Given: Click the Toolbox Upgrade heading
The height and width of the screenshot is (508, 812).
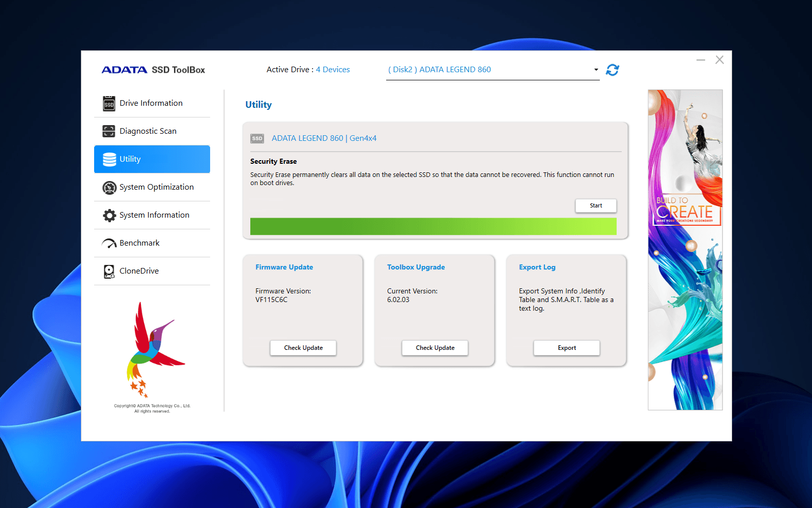Looking at the screenshot, I should click(416, 267).
